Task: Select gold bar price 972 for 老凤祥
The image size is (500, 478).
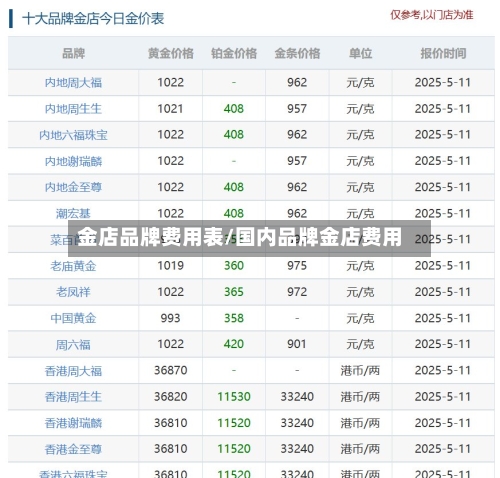Action: click(297, 292)
